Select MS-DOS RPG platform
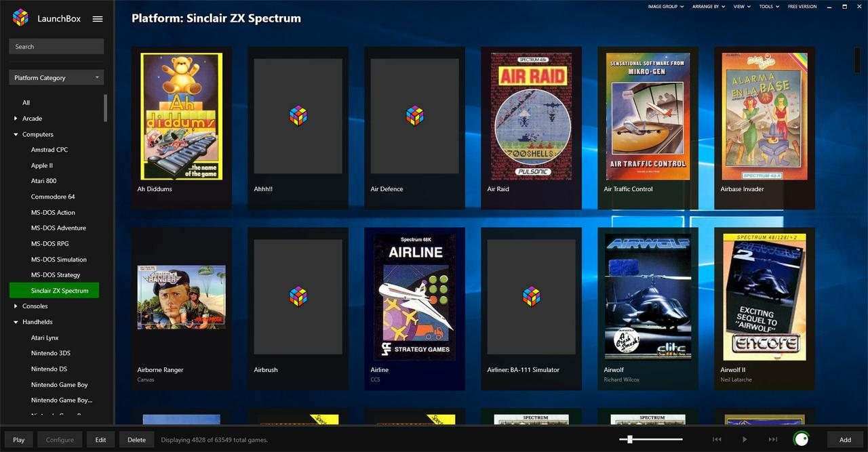This screenshot has width=868, height=452. [x=50, y=243]
